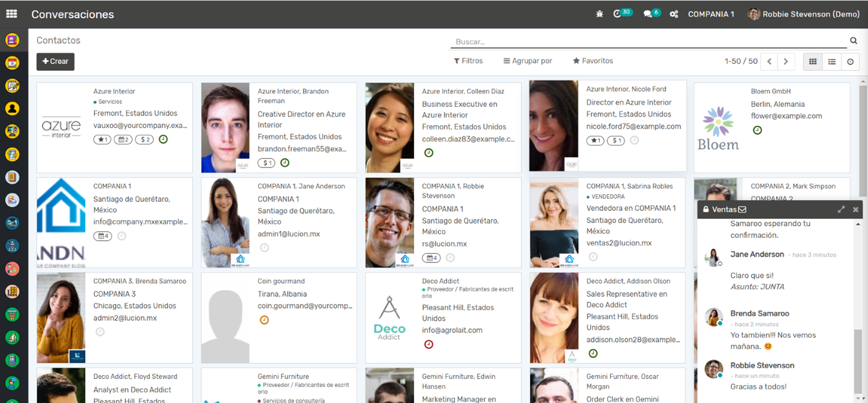Click the "1-50 / 50" pager text
The height and width of the screenshot is (403, 868).
[x=741, y=61]
